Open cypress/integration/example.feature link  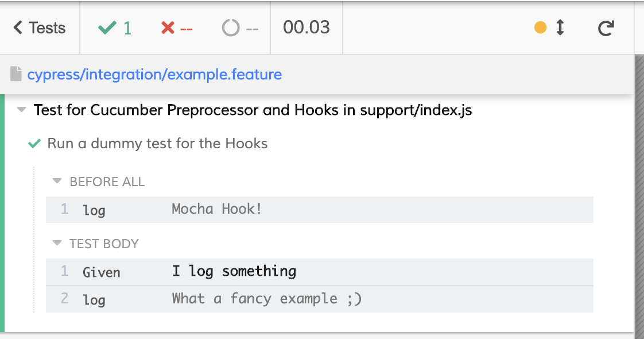[154, 74]
